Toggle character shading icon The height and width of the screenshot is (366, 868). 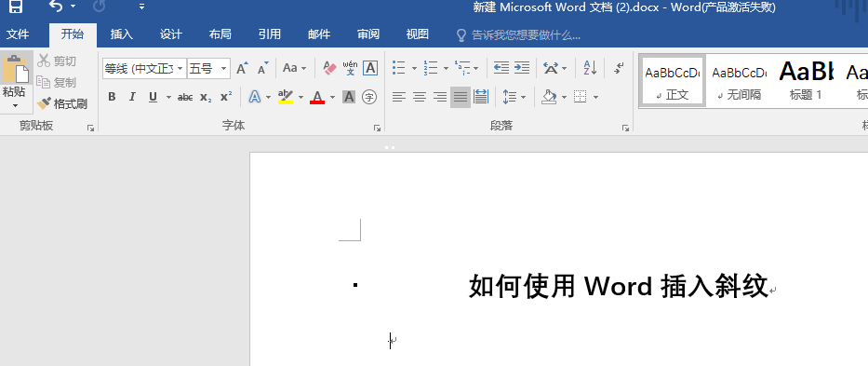pyautogui.click(x=349, y=97)
